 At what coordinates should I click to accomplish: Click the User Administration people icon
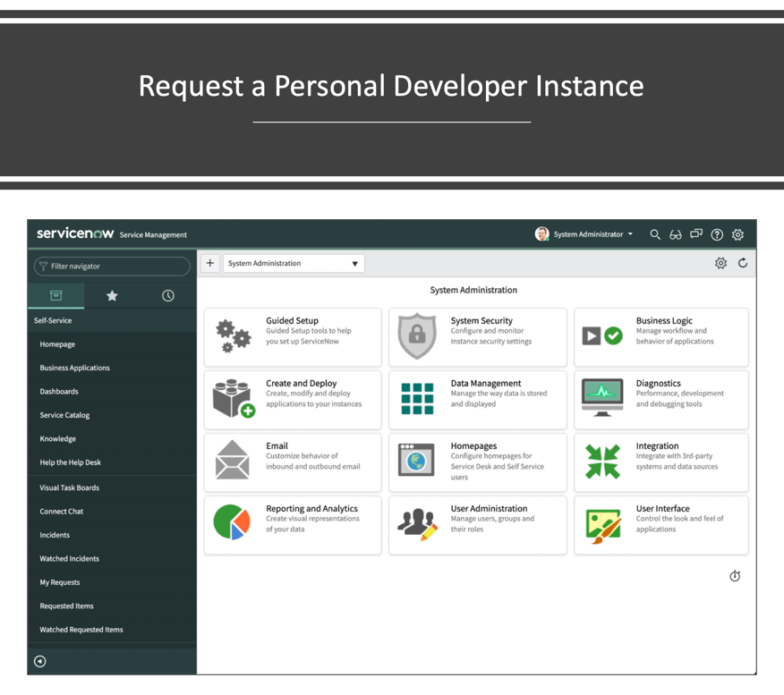click(x=417, y=524)
